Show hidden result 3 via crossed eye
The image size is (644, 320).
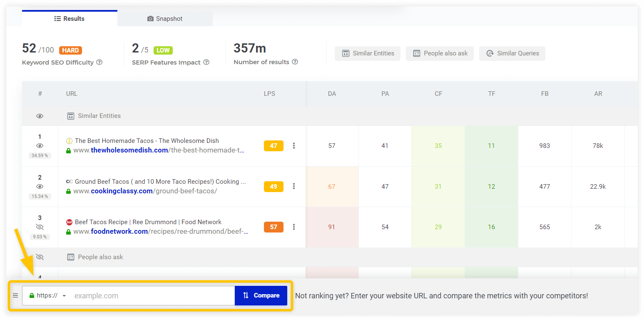[x=40, y=227]
